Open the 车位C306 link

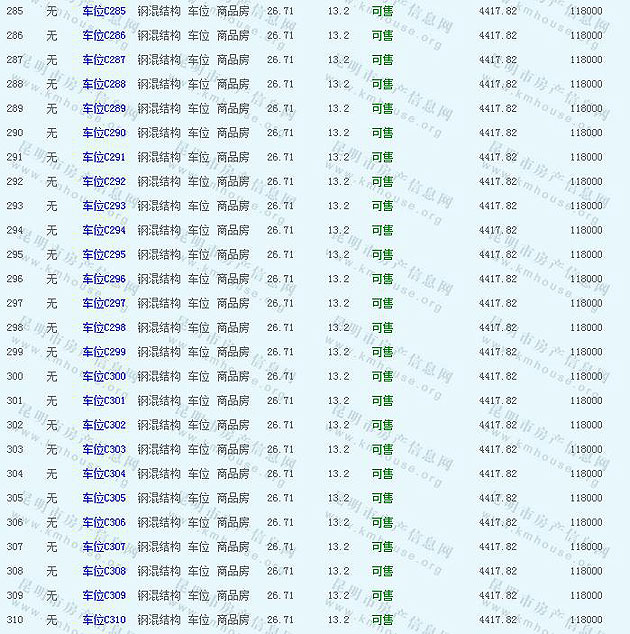[104, 522]
